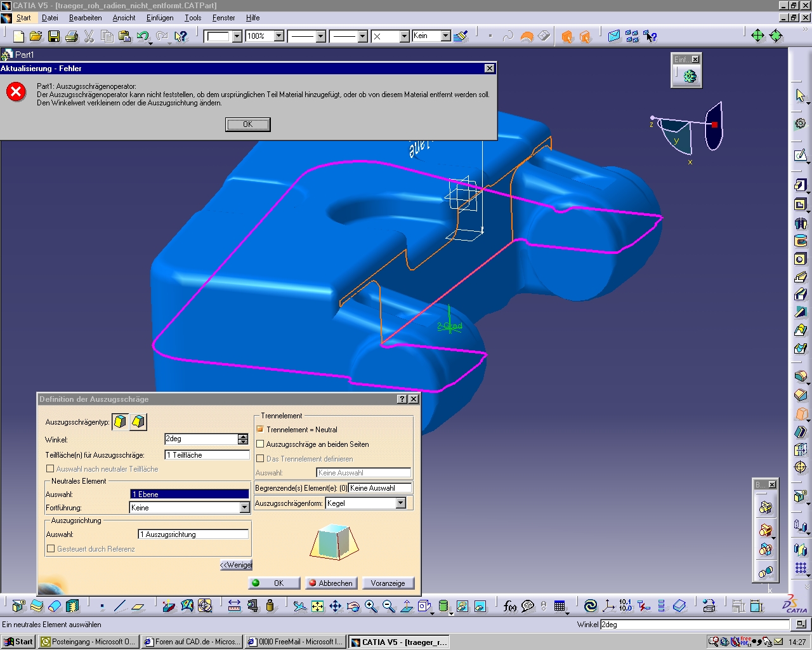Viewport: 812px width, 650px height.
Task: Open the Datei menu
Action: click(50, 18)
